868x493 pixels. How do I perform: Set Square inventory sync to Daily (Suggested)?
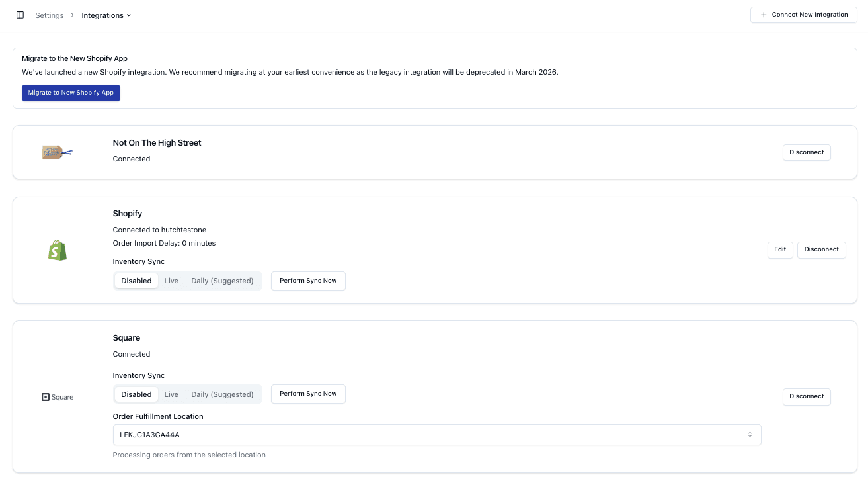(x=222, y=394)
